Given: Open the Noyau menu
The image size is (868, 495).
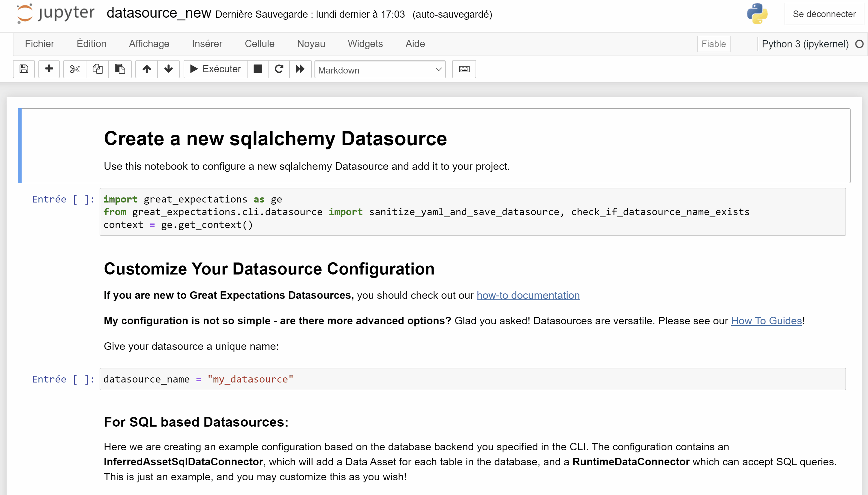Looking at the screenshot, I should pyautogui.click(x=311, y=43).
